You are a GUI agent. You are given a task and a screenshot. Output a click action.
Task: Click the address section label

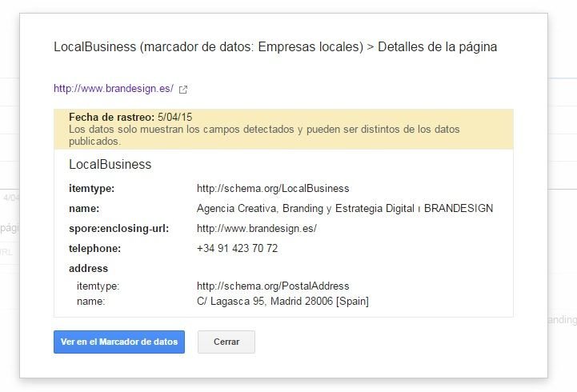[88, 269]
